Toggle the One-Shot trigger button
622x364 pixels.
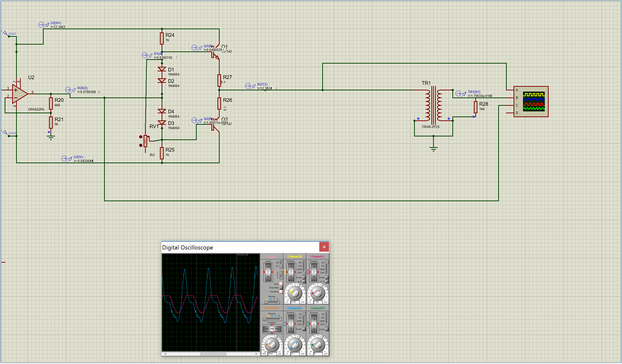(x=281, y=288)
